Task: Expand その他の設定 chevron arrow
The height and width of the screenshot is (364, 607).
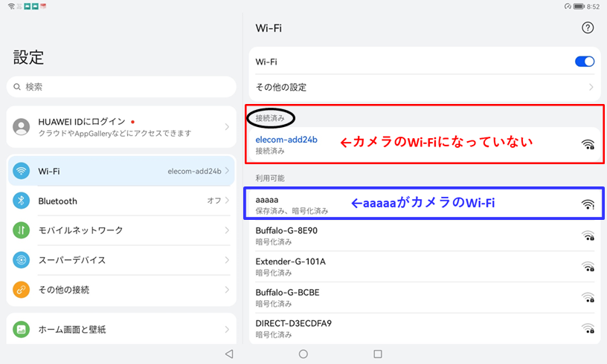Action: click(591, 88)
